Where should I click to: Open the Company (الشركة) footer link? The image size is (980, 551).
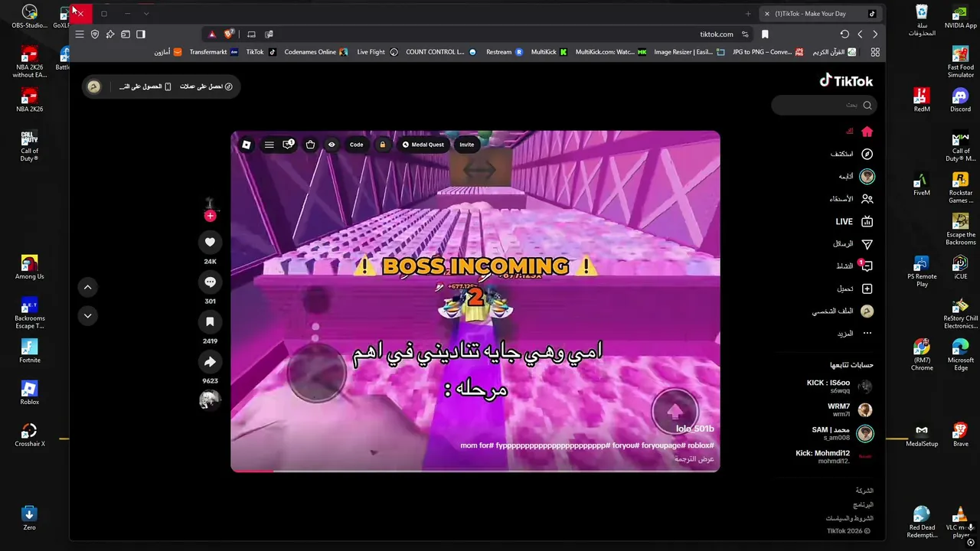click(x=864, y=491)
